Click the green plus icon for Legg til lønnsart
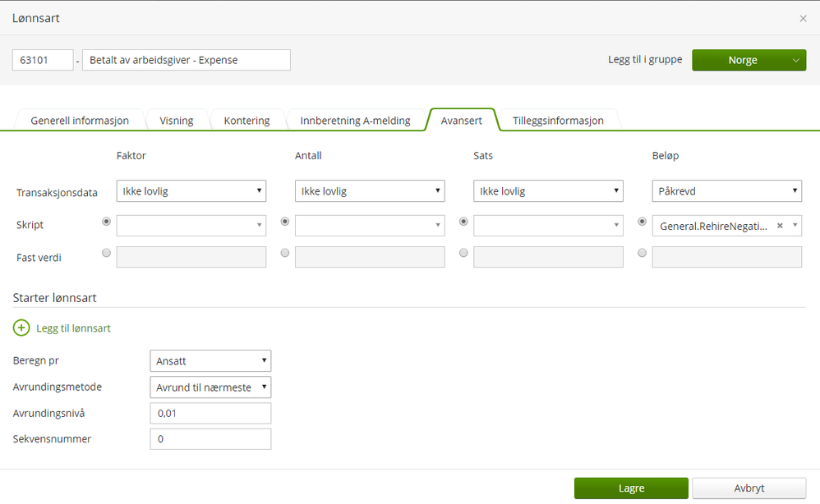820x504 pixels. [21, 328]
